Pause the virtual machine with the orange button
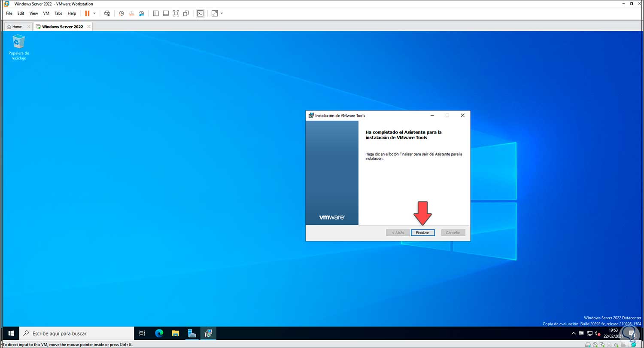The image size is (644, 348). tap(87, 13)
